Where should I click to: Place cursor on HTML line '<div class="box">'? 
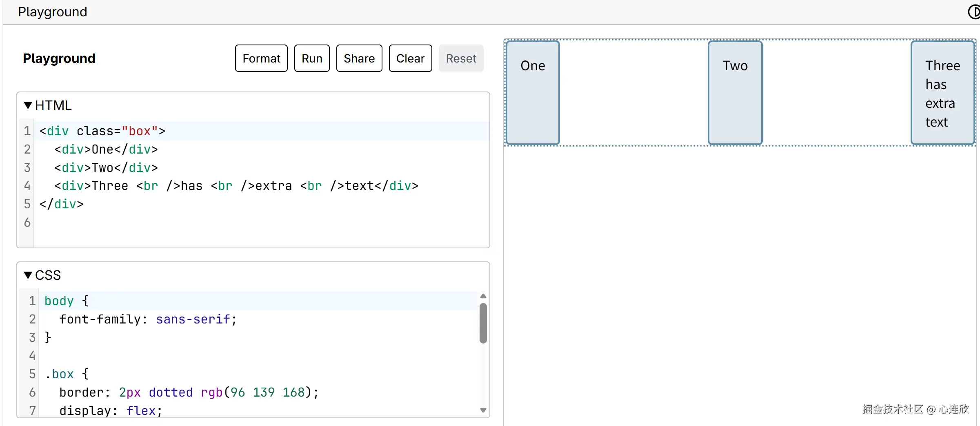262,131
